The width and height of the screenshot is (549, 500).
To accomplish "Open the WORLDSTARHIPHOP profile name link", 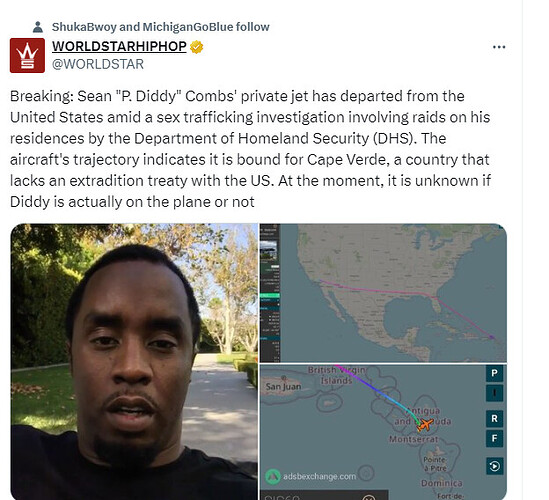I will 119,46.
